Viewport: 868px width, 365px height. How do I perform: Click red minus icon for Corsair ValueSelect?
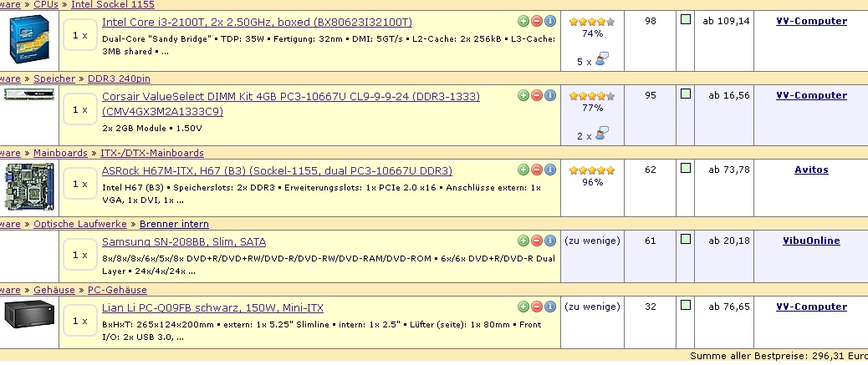point(536,95)
